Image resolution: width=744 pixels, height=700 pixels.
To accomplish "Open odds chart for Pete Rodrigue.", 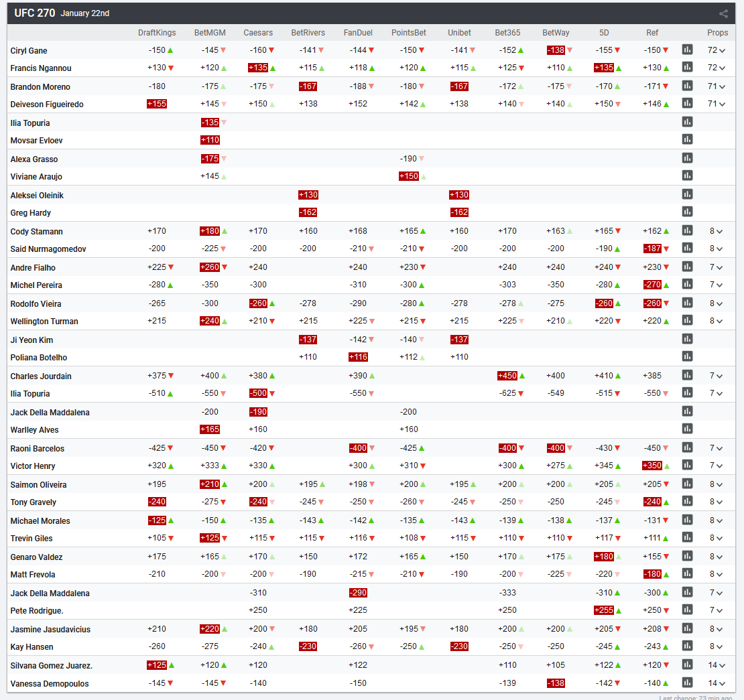I will 687,610.
